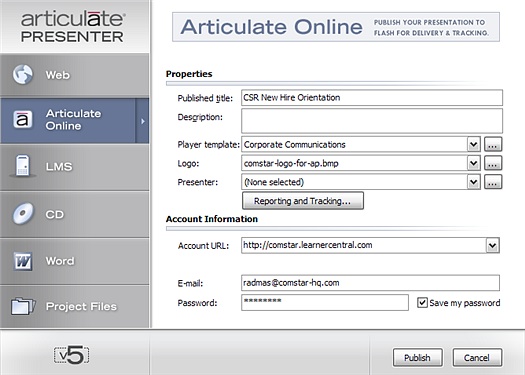This screenshot has height=375, width=525.
Task: Switch to the LMS publish tab
Action: [x=75, y=166]
